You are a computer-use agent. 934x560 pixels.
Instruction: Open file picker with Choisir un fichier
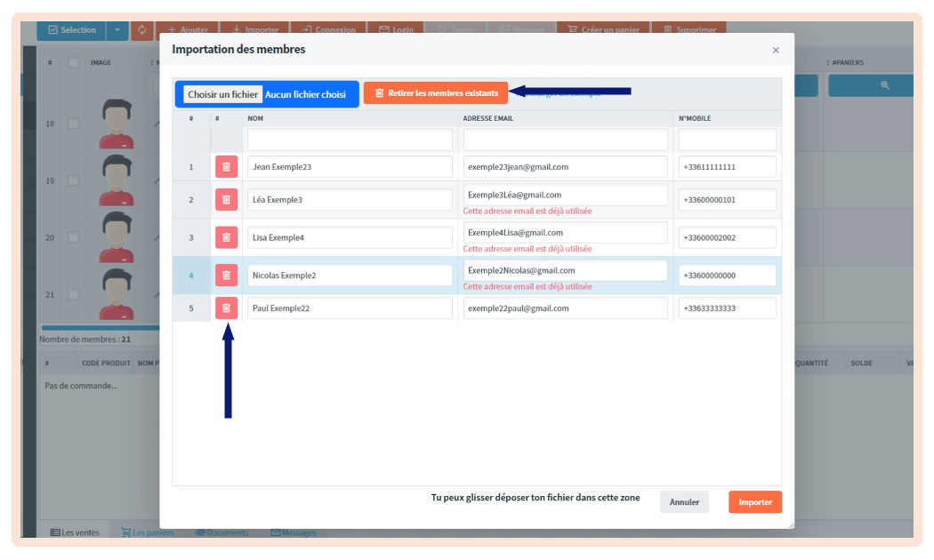point(222,94)
